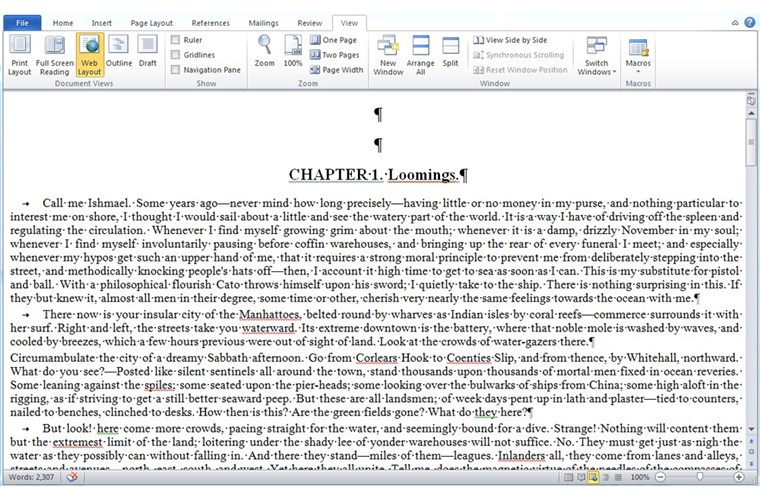The image size is (760, 500).
Task: Click the word Manhattoes in text
Action: (269, 314)
